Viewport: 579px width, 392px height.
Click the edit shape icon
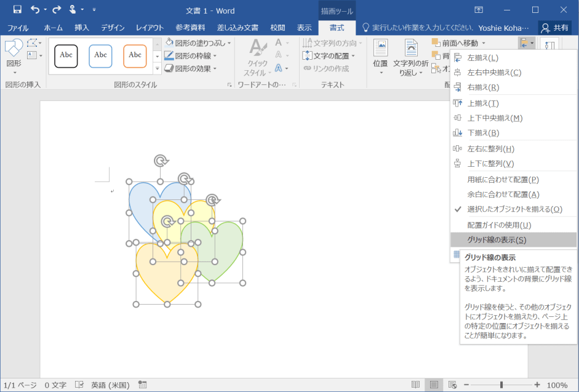[x=32, y=43]
